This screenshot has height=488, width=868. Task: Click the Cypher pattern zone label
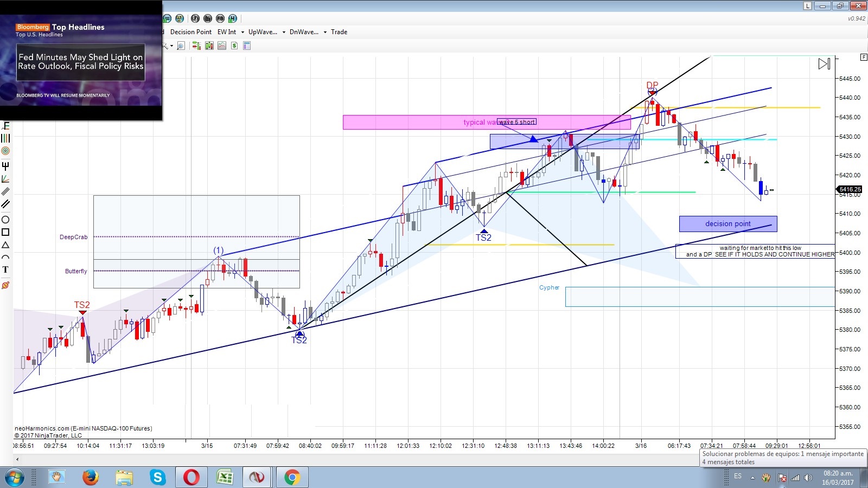[x=549, y=287]
